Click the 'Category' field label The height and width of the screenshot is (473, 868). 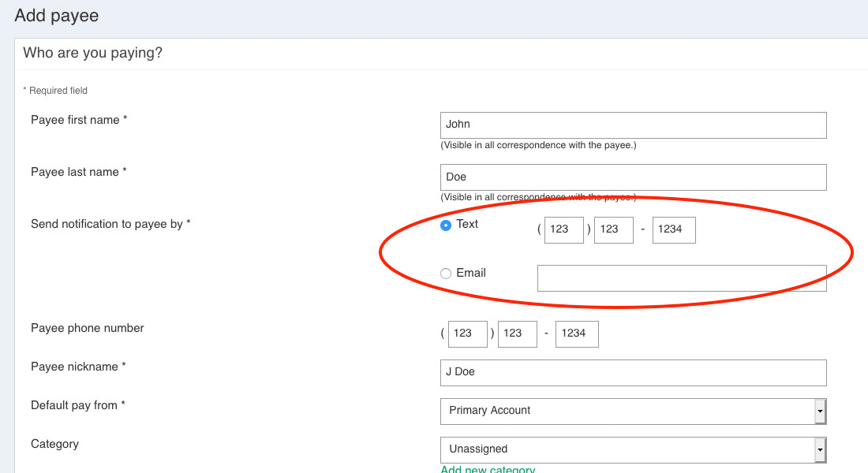coord(54,444)
